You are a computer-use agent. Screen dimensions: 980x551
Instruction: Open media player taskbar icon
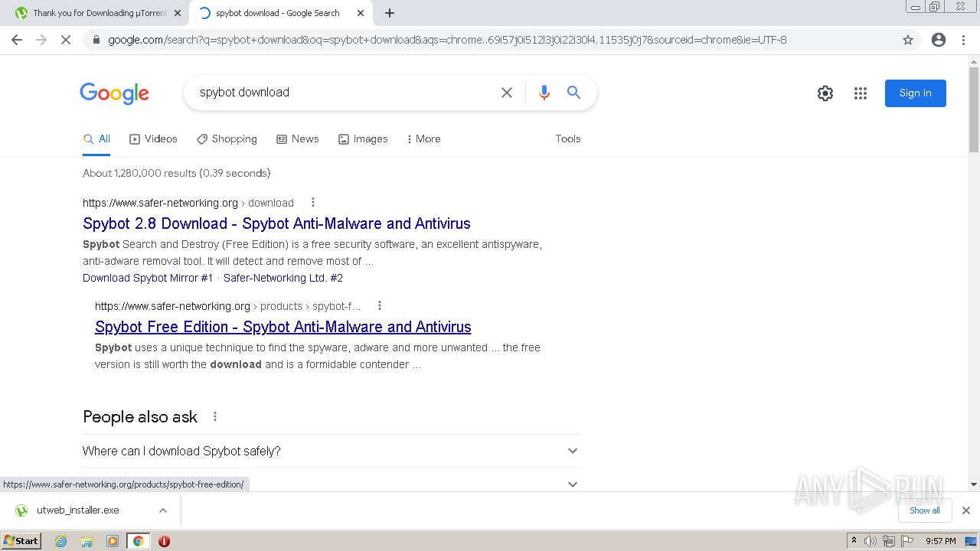coord(113,541)
